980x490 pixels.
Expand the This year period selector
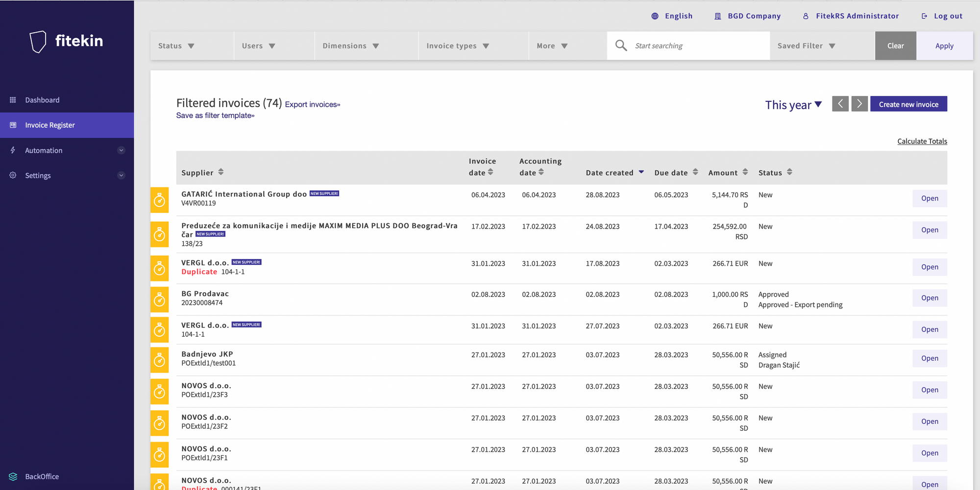click(x=793, y=105)
